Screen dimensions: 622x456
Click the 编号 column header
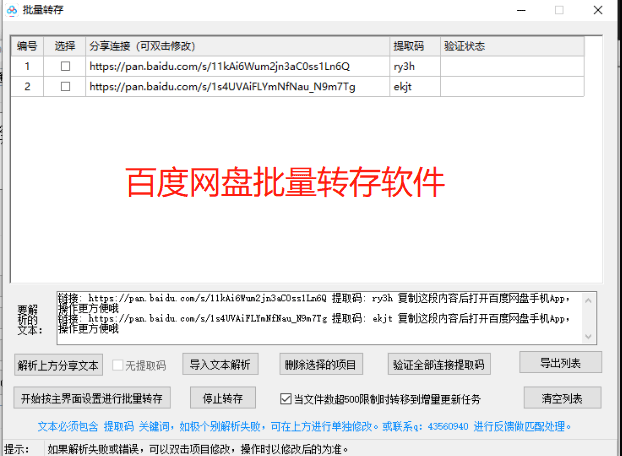[x=27, y=46]
